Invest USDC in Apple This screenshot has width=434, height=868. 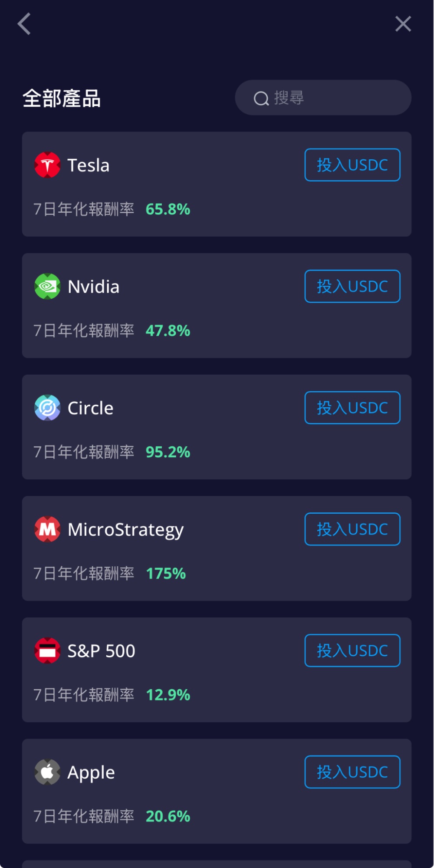click(352, 772)
